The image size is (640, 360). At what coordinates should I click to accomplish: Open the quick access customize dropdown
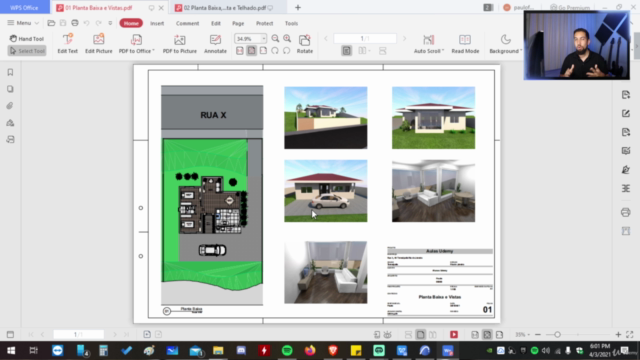pos(110,23)
